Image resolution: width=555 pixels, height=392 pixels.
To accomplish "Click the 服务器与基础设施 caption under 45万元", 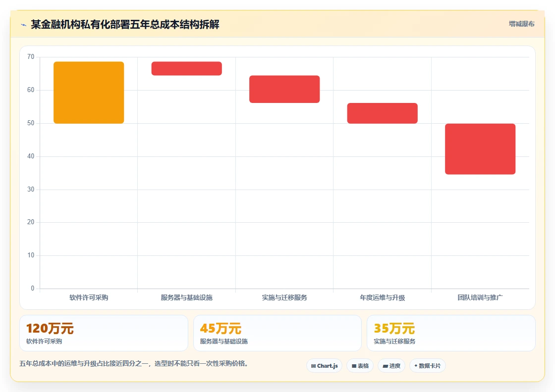I will click(x=224, y=342).
